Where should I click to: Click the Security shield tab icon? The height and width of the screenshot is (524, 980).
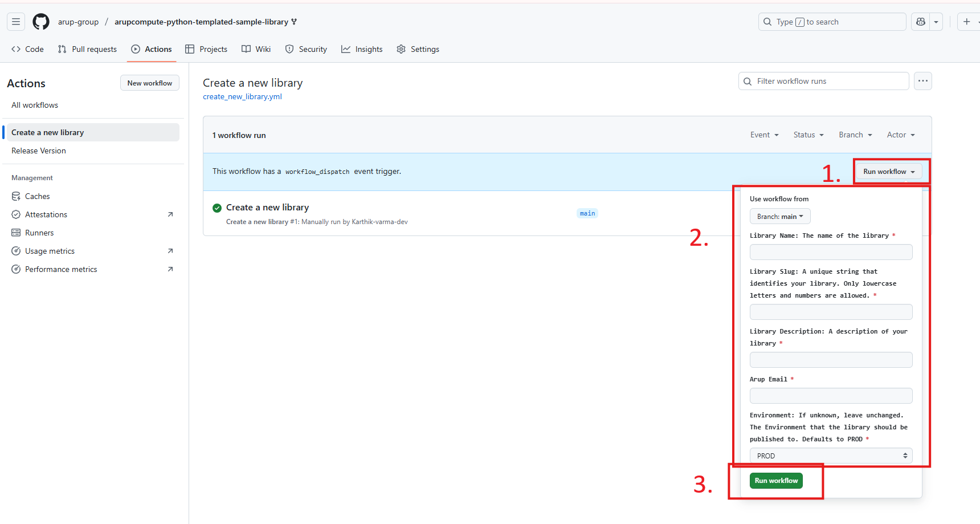coord(289,49)
